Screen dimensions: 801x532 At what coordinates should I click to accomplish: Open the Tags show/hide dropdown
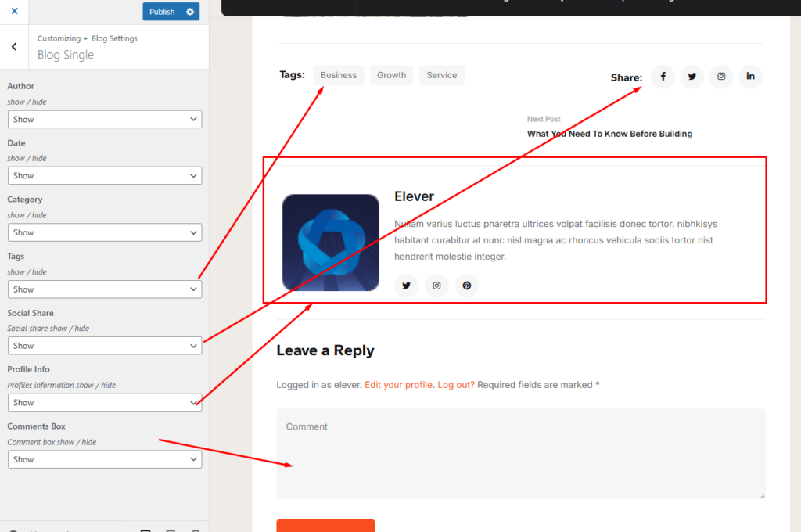tap(105, 289)
